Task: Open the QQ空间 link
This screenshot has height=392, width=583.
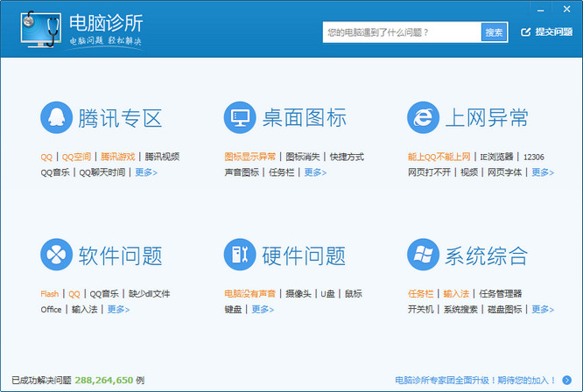Action: pos(76,157)
